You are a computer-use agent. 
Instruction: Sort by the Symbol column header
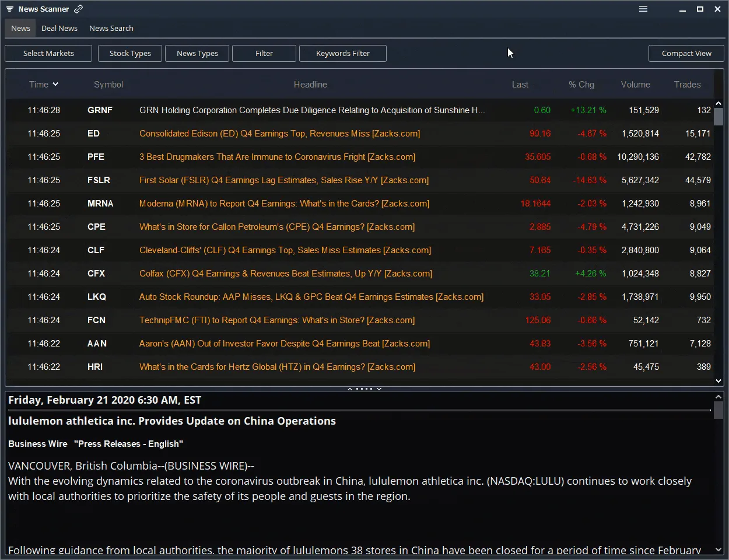point(108,85)
